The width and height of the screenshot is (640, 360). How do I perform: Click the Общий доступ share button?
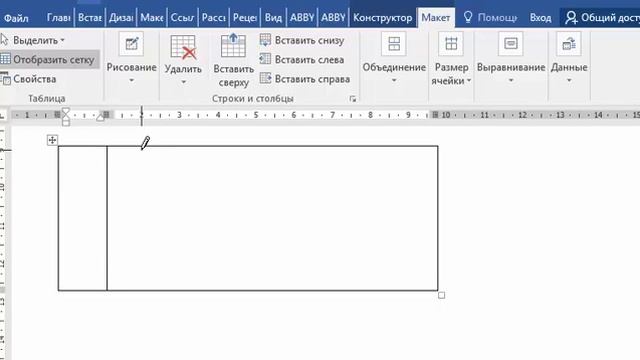(x=602, y=18)
